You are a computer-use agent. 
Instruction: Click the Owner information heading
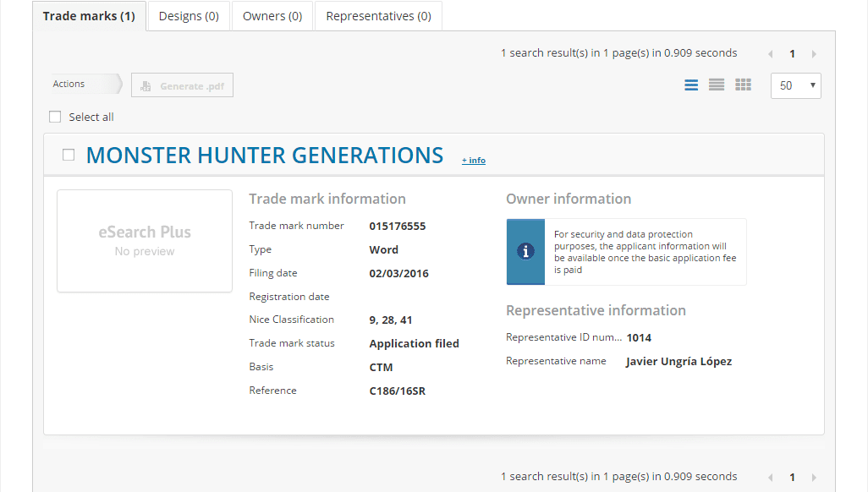569,199
